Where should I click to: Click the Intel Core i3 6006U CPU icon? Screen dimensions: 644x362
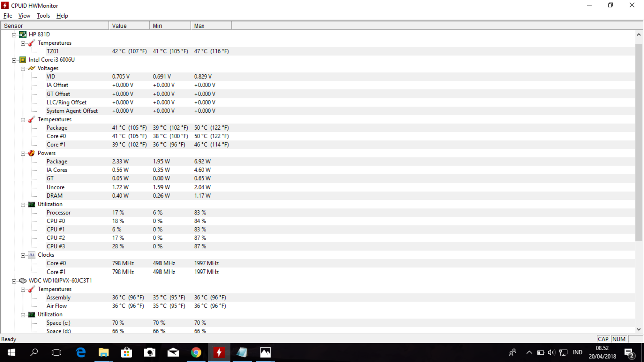(23, 60)
